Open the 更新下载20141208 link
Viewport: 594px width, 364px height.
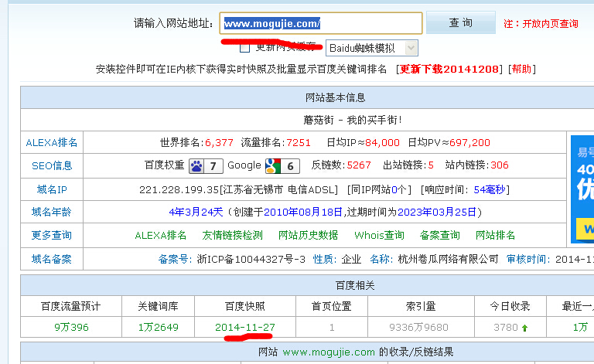[449, 70]
